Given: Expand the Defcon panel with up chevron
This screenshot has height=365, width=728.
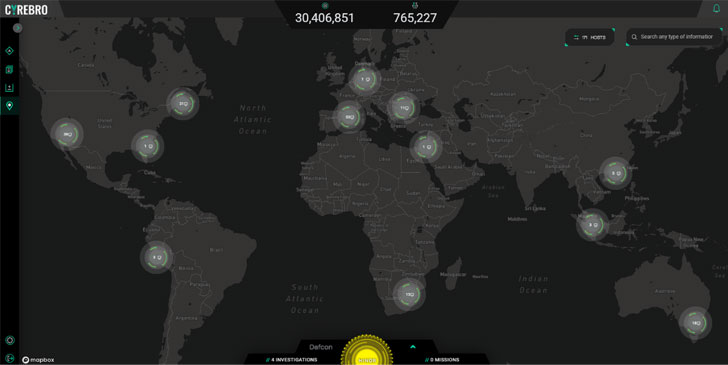Looking at the screenshot, I should pyautogui.click(x=413, y=347).
